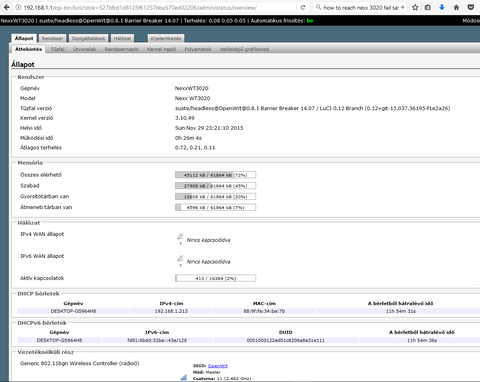480x382 pixels.
Task: Click the search magnifier icon
Action: click(319, 7)
